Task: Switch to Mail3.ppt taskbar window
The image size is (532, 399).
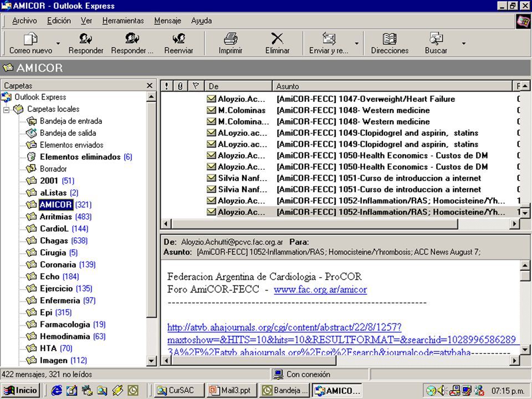Action: point(232,391)
